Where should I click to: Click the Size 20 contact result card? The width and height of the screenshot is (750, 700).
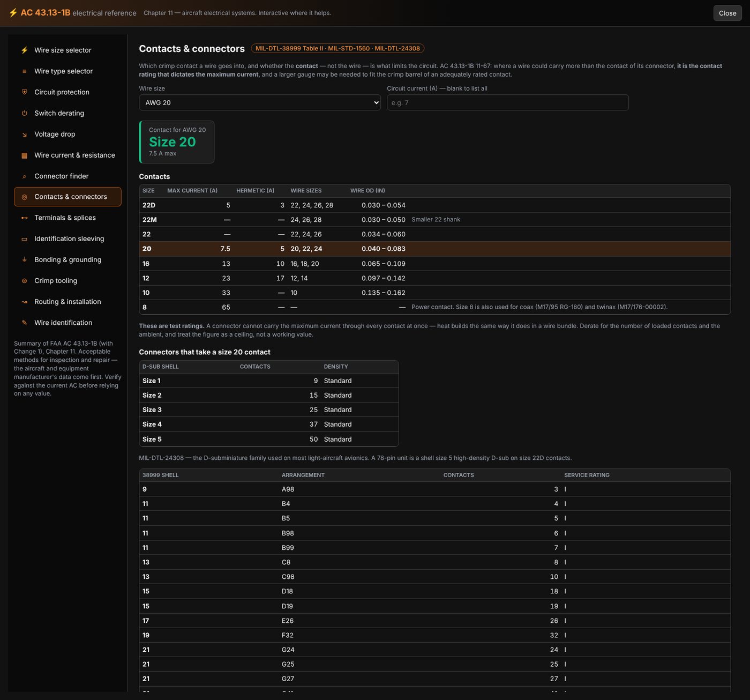[x=177, y=142]
